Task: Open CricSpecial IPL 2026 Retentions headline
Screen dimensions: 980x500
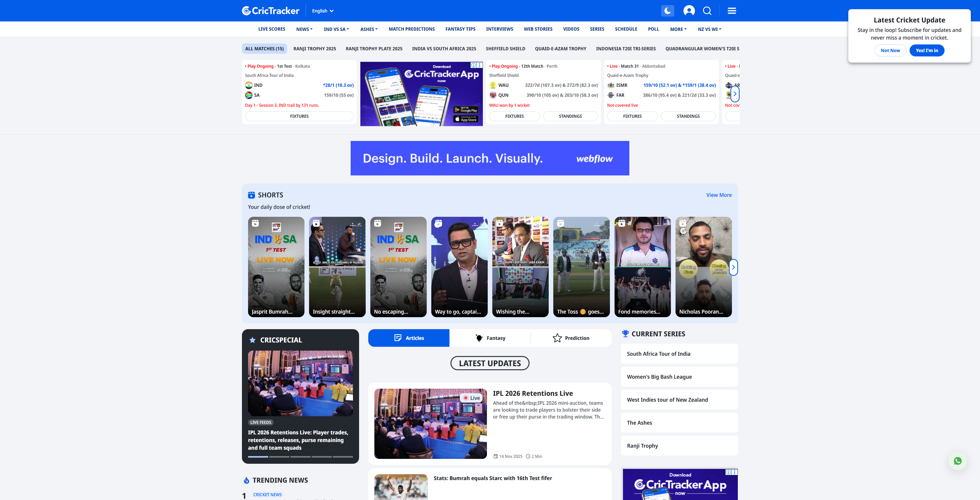Action: coord(298,440)
